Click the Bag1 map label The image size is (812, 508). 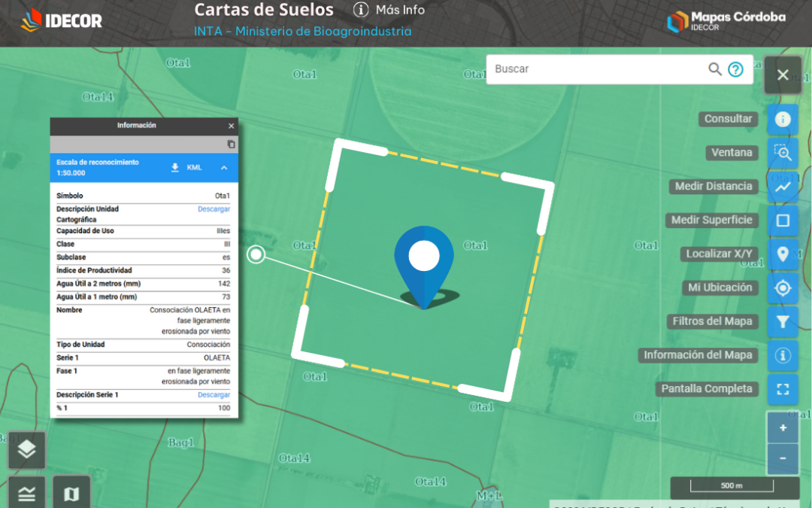point(180,443)
